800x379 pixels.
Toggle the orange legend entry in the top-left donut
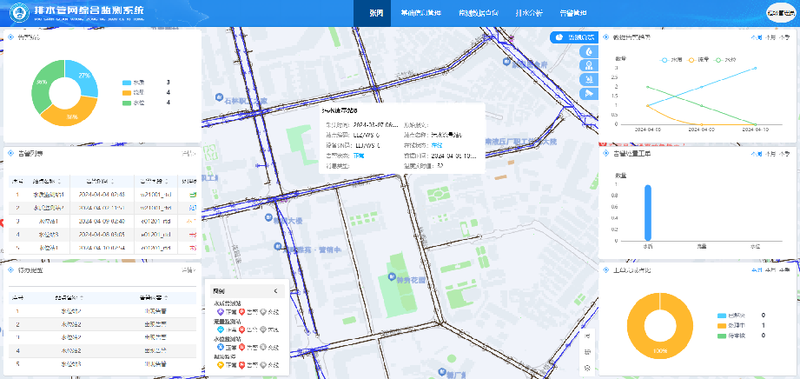(134, 93)
